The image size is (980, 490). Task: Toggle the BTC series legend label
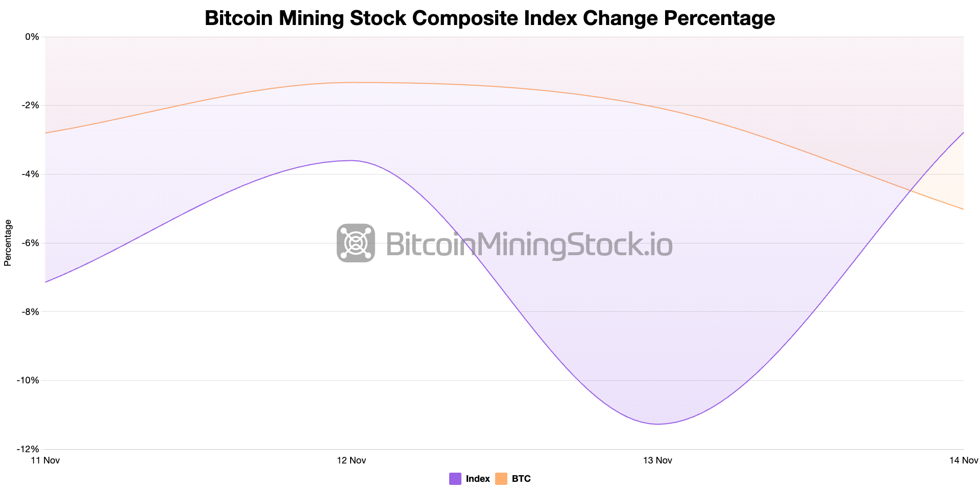click(521, 479)
